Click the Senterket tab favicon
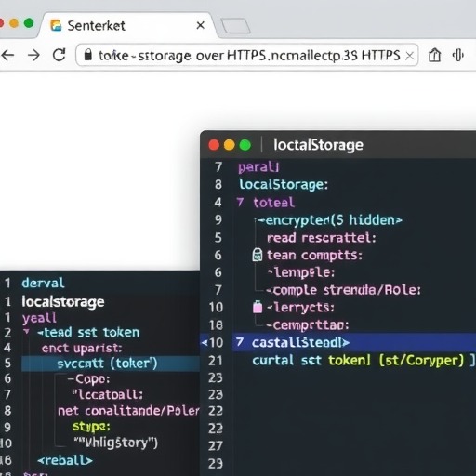Viewport: 476px width, 476px height. click(56, 25)
